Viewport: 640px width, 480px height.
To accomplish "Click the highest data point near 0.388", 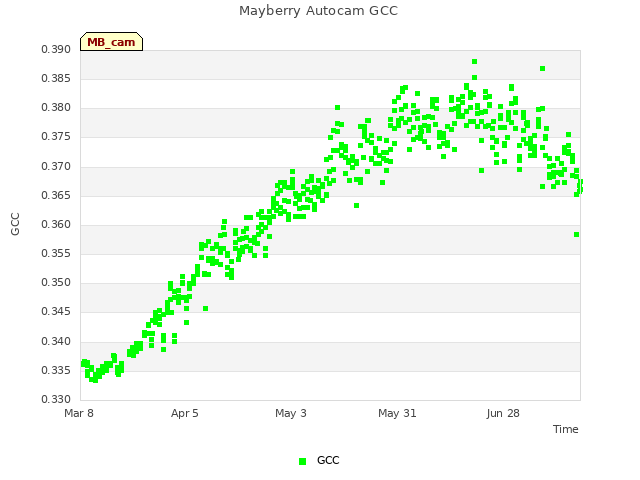I will 474,62.
